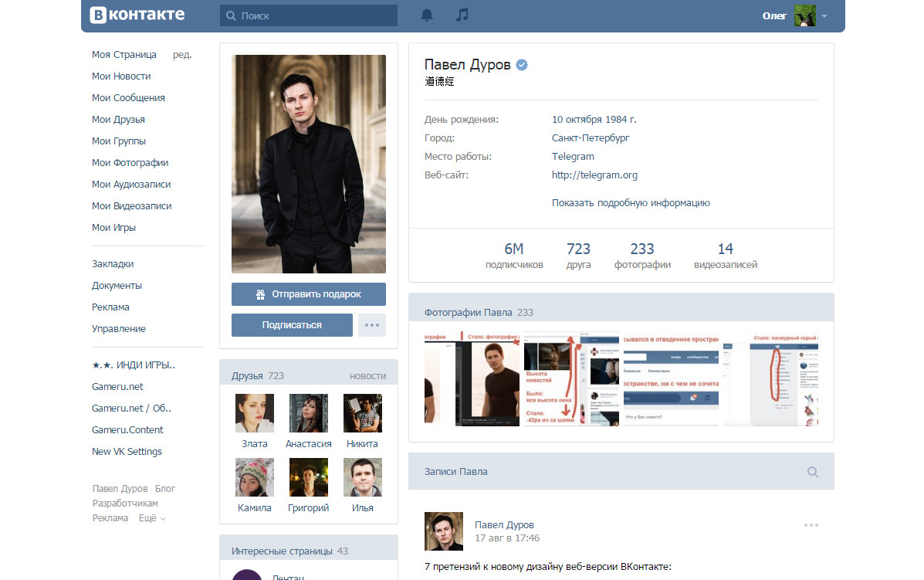Image resolution: width=924 pixels, height=580 pixels.
Task: Expand the account dropdown arrow by Олег
Action: [x=824, y=16]
